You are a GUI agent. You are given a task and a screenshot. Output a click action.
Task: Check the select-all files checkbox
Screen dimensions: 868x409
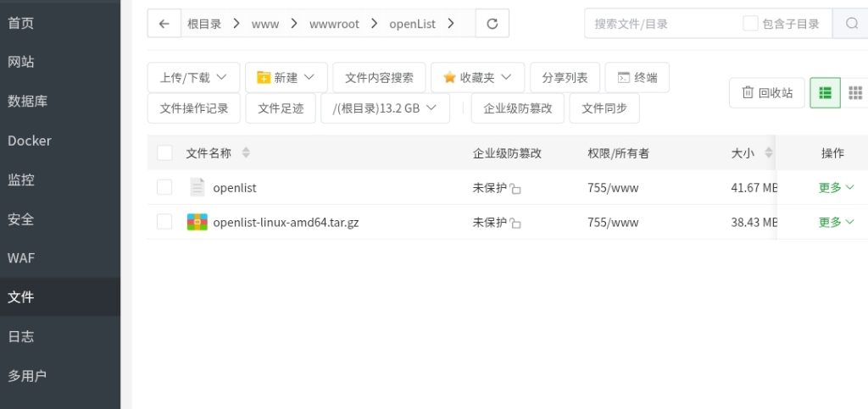(x=164, y=153)
